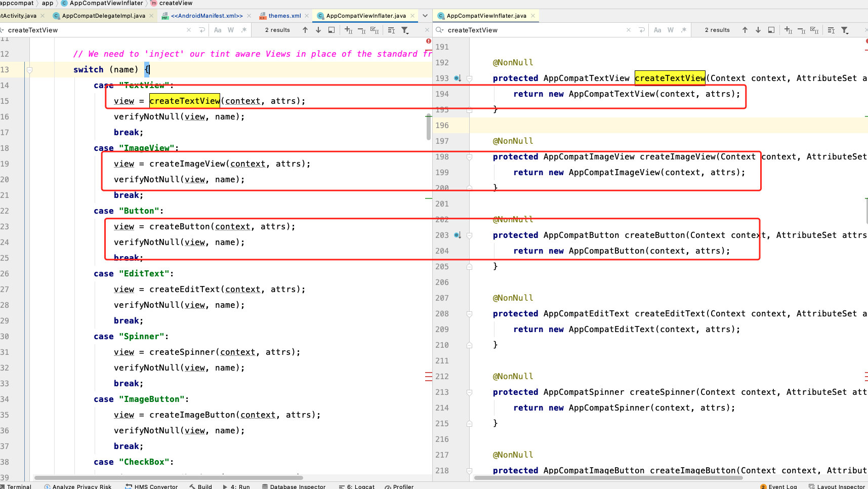
Task: Open Terminal tool window
Action: (16, 486)
